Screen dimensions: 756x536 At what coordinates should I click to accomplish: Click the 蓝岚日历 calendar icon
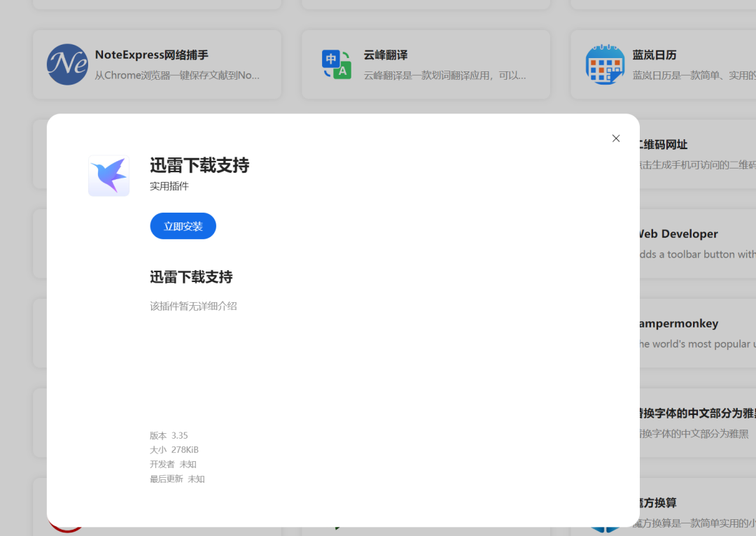[605, 64]
